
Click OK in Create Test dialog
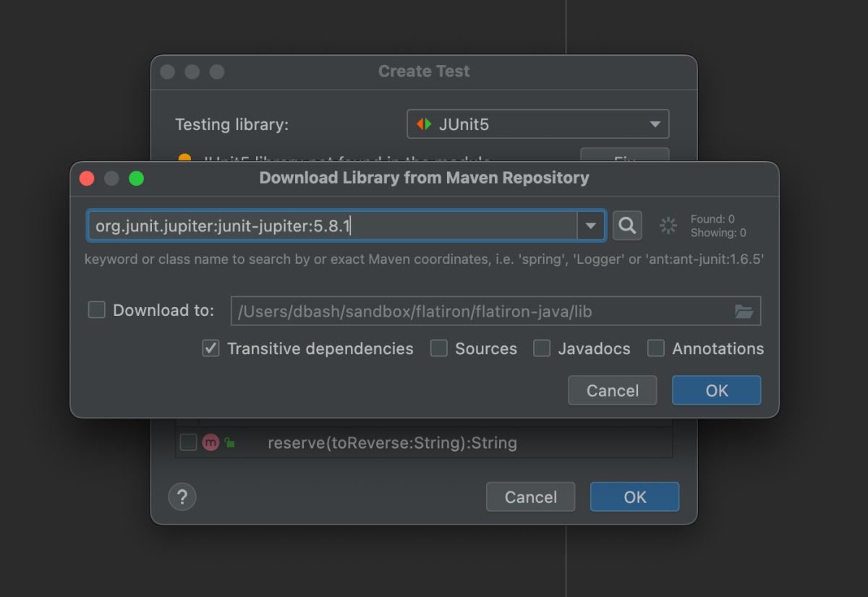[634, 497]
